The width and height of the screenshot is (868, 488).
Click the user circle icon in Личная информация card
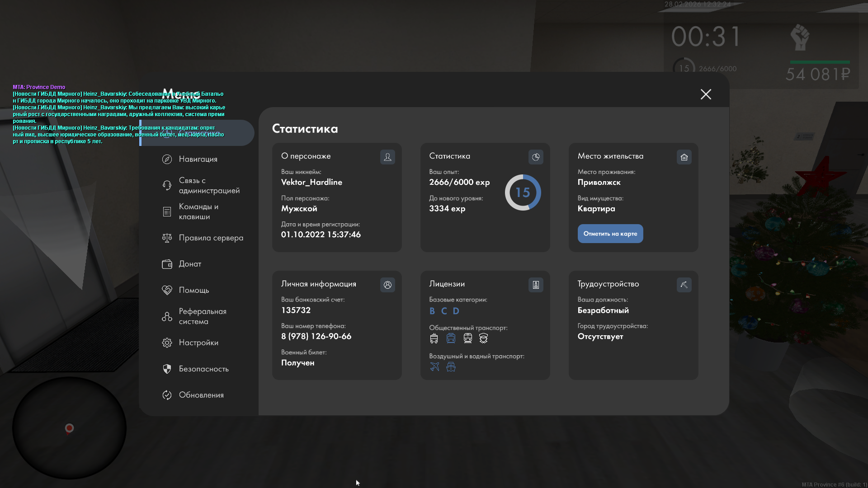point(387,285)
